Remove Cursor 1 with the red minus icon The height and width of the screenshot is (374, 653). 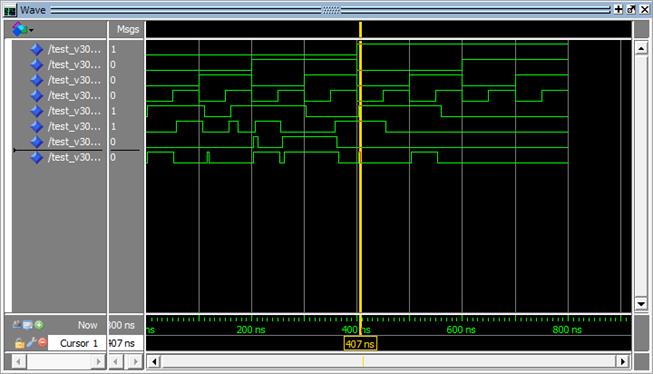pos(42,342)
